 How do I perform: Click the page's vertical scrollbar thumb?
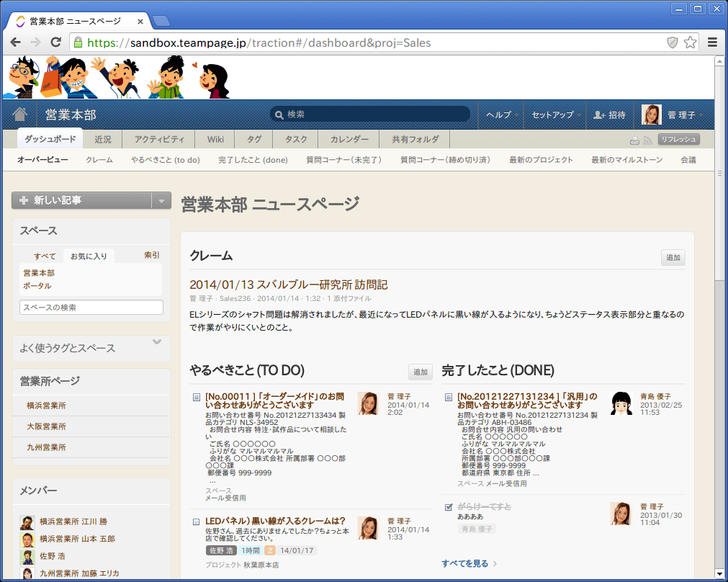click(719, 173)
